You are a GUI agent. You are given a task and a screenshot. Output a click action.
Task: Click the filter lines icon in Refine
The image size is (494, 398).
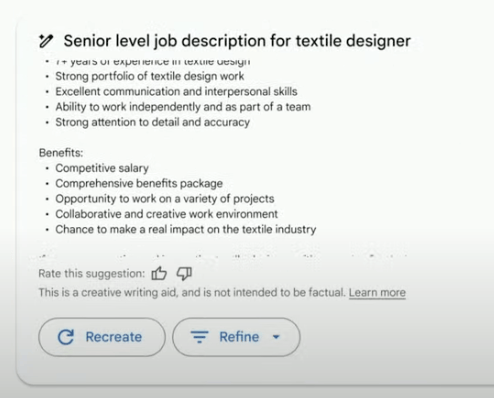click(199, 337)
